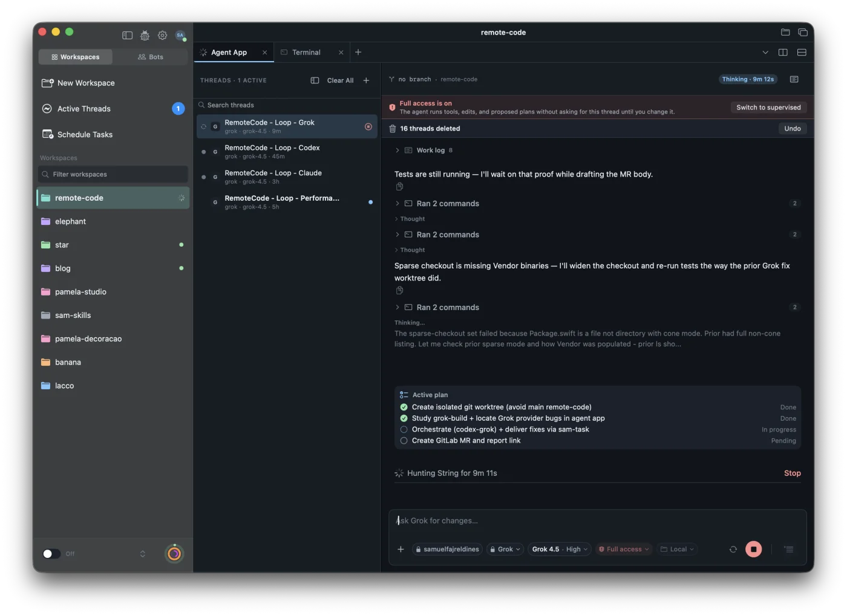This screenshot has width=847, height=616.
Task: Open the bug report icon
Action: [145, 36]
